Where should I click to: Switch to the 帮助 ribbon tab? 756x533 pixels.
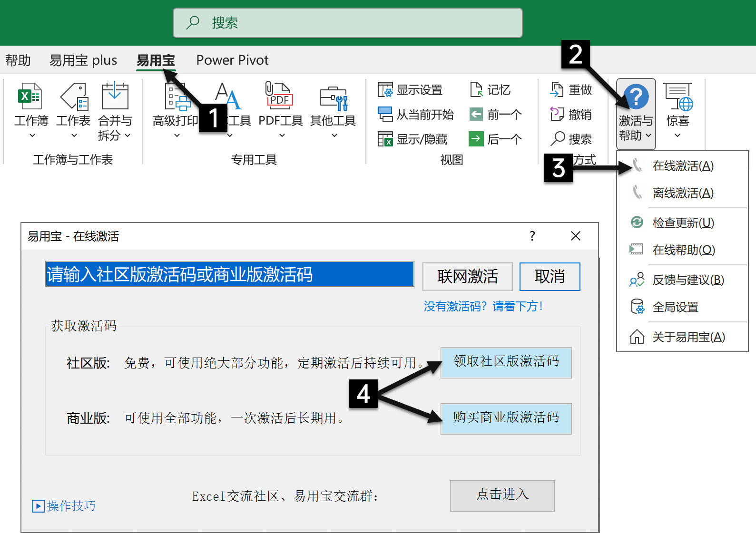pos(18,60)
